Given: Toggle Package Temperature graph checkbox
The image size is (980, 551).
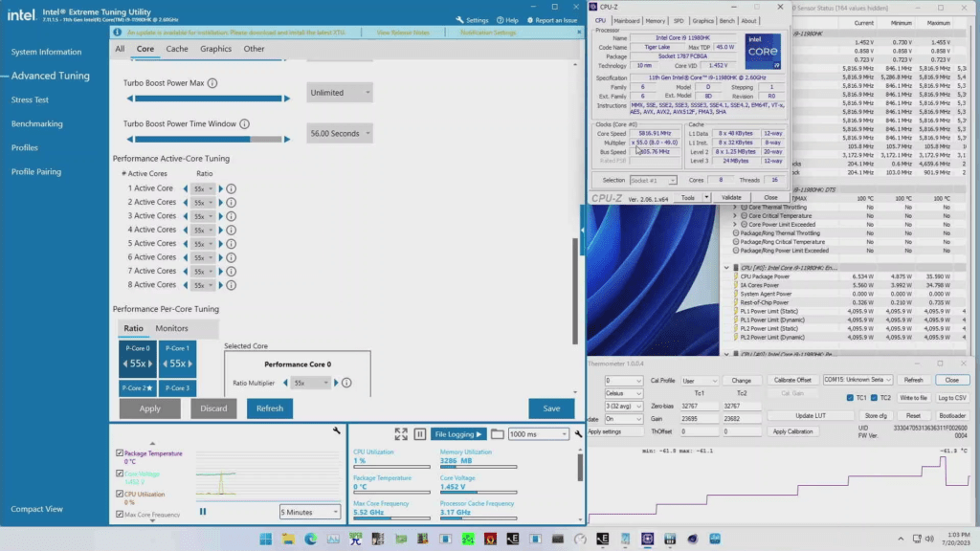Looking at the screenshot, I should click(x=120, y=452).
